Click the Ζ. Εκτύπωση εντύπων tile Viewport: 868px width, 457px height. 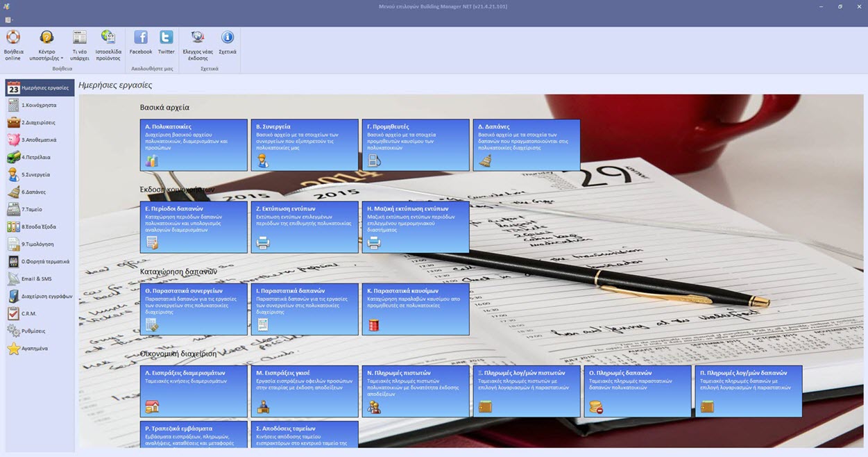[305, 226]
